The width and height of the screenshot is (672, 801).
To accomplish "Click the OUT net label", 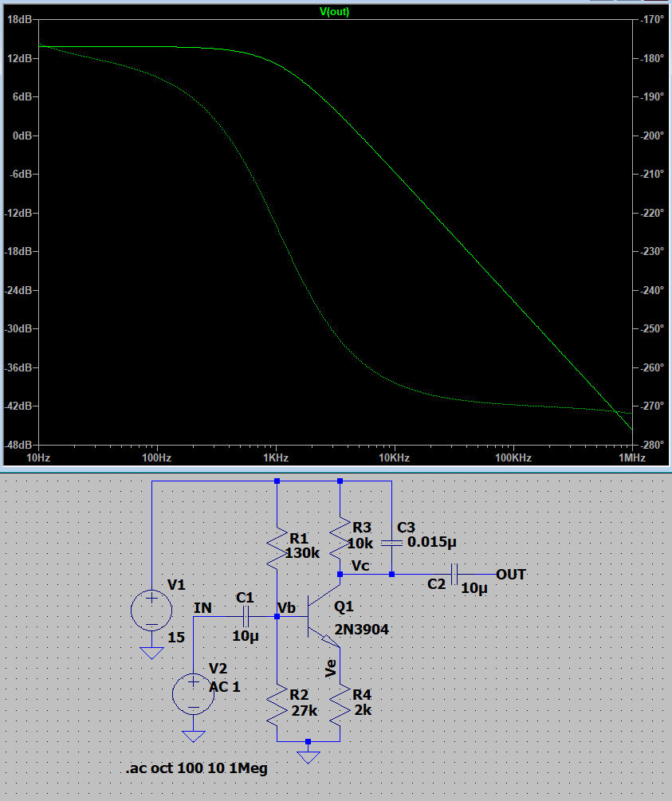I will (x=511, y=574).
